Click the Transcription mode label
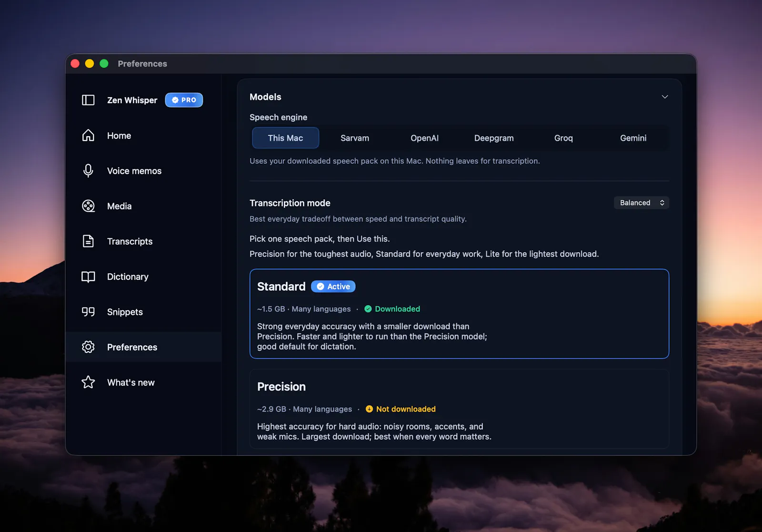 tap(290, 203)
